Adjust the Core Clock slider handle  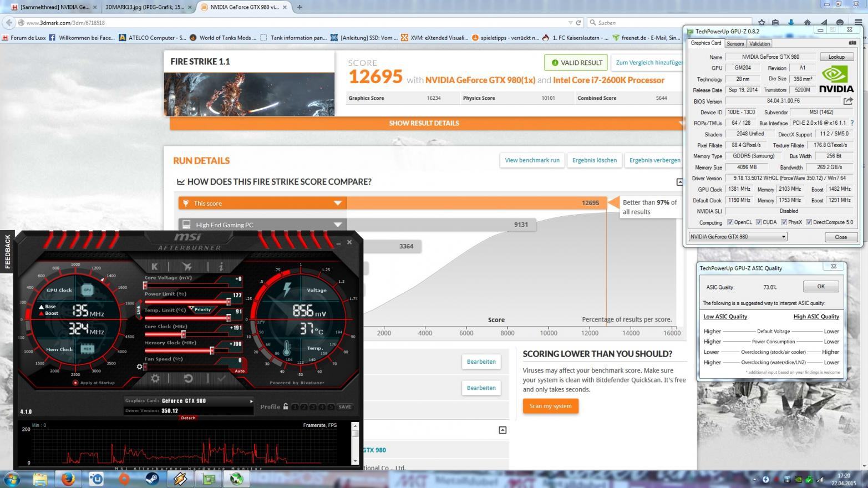(x=183, y=334)
